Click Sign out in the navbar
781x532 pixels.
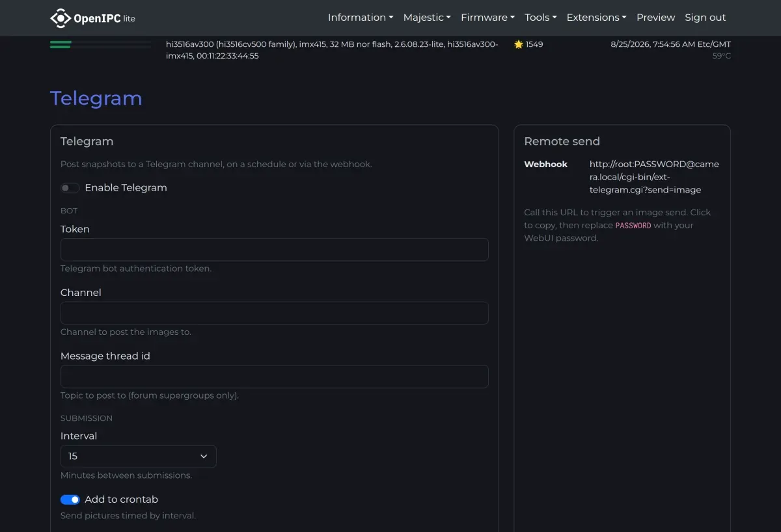coord(706,18)
